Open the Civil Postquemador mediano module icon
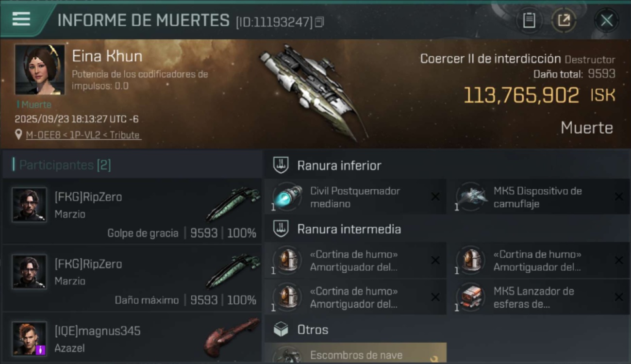The image size is (631, 364). coord(287,197)
